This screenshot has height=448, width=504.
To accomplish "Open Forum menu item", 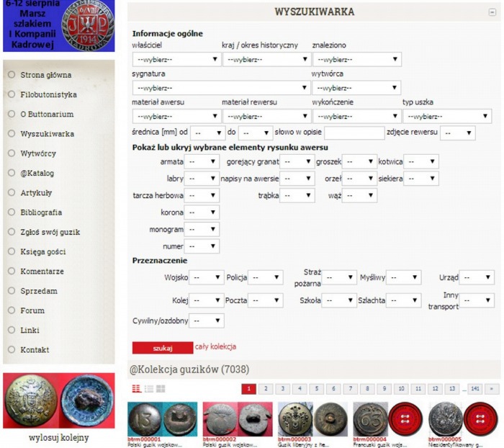I will pyautogui.click(x=32, y=310).
